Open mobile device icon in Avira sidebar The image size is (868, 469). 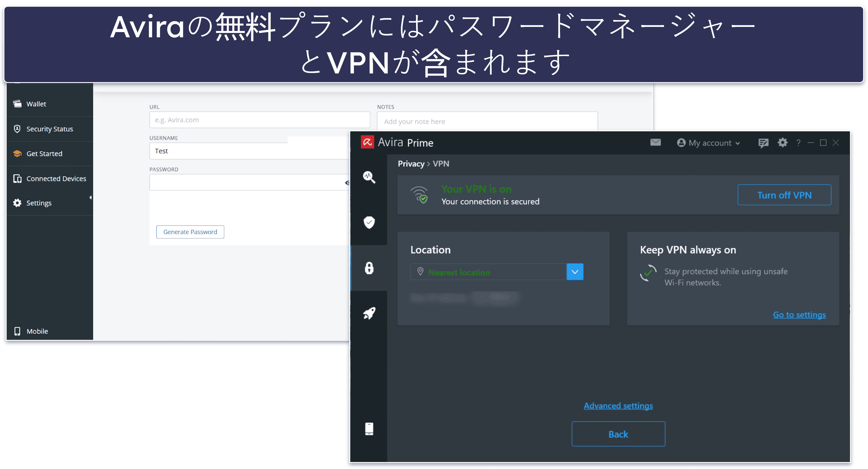click(369, 429)
